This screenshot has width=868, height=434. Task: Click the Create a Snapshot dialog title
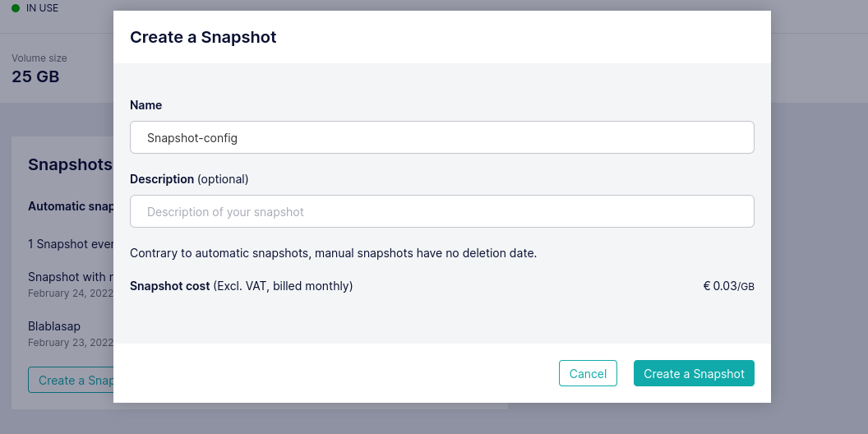point(203,37)
